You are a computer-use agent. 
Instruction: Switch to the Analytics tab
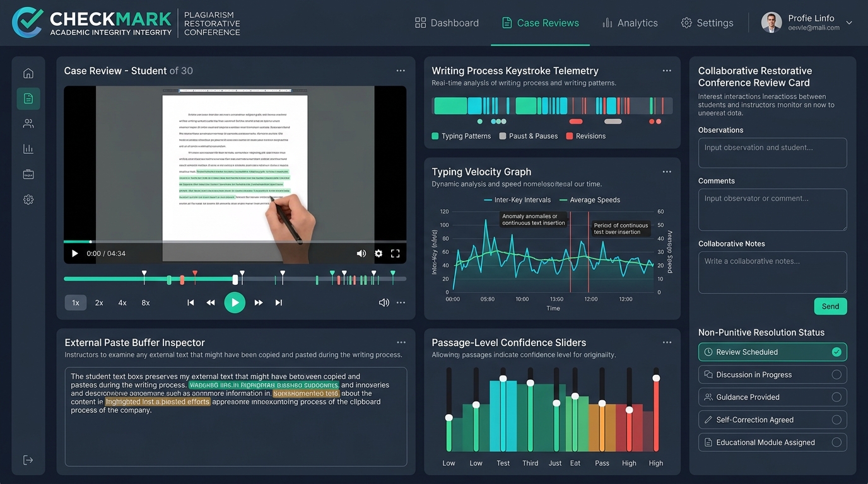(630, 23)
